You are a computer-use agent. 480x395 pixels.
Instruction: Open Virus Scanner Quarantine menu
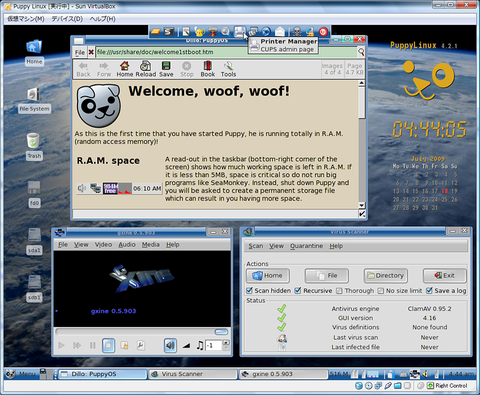click(x=306, y=246)
